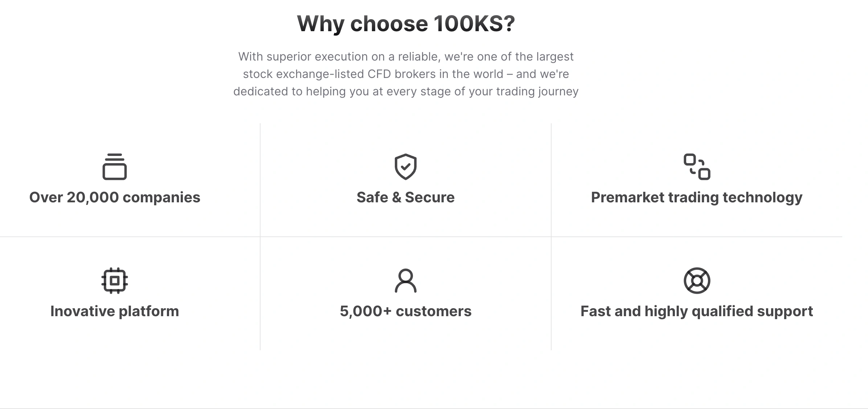
Task: Click the shield checkmark Safe & Secure icon
Action: pos(406,167)
